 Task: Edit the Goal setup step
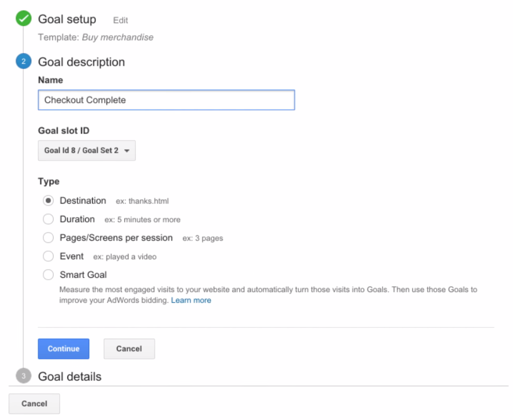[120, 21]
